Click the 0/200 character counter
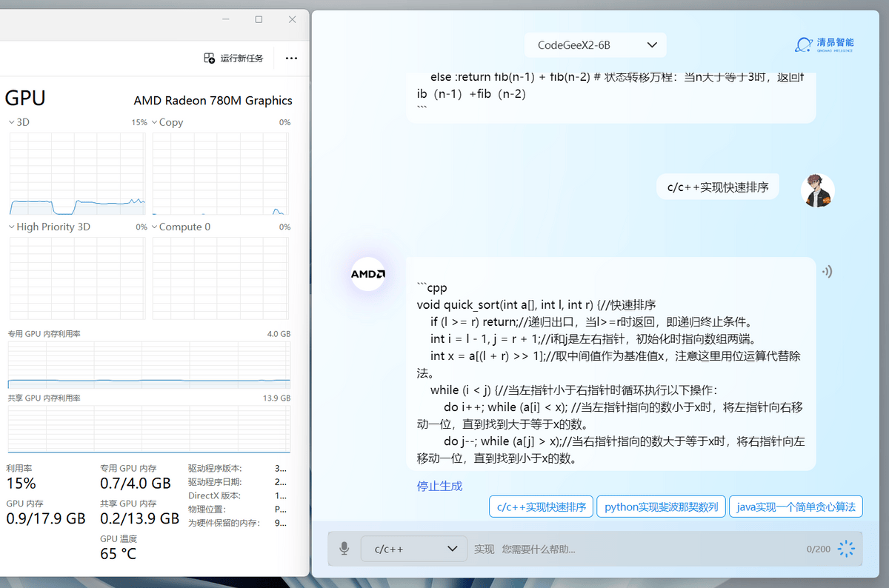889x588 pixels. point(819,549)
